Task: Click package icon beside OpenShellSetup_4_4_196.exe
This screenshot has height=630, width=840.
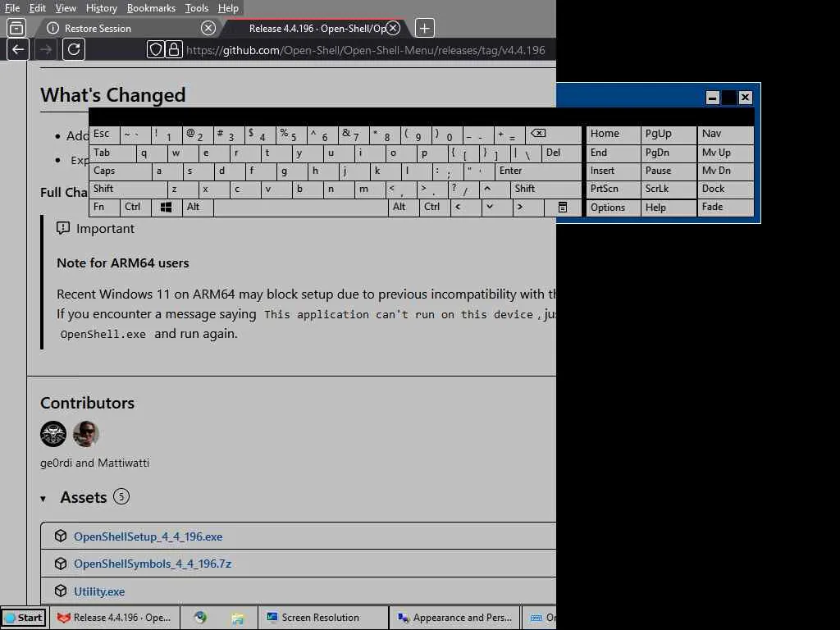Action: [x=61, y=536]
